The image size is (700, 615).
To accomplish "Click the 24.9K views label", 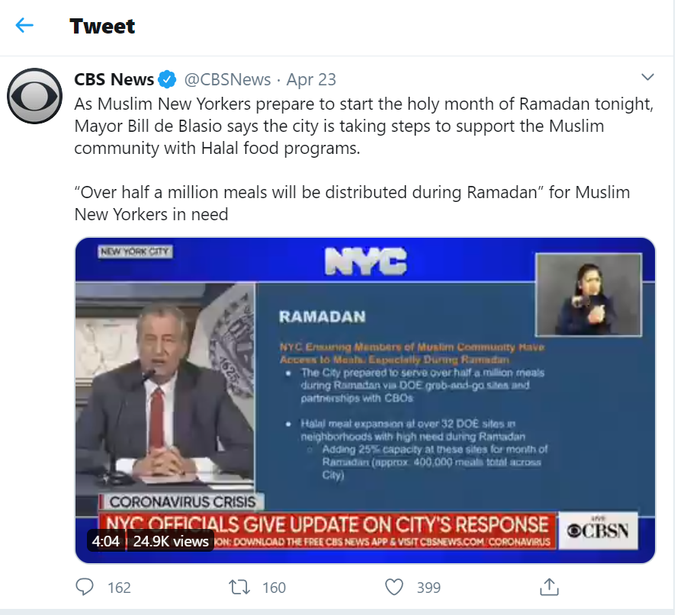I will [x=171, y=541].
